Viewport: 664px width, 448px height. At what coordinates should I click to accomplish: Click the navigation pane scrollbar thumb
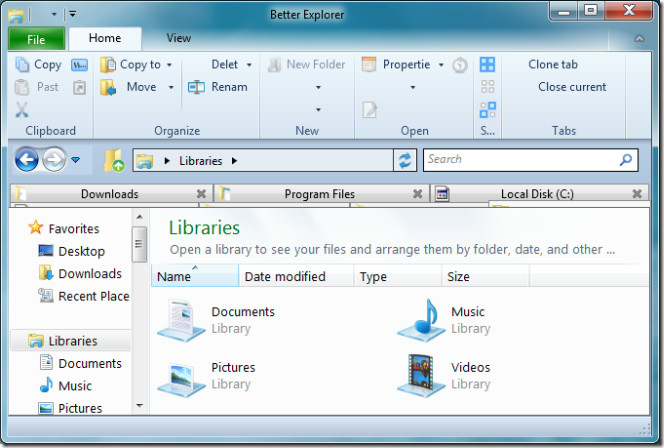tap(139, 244)
